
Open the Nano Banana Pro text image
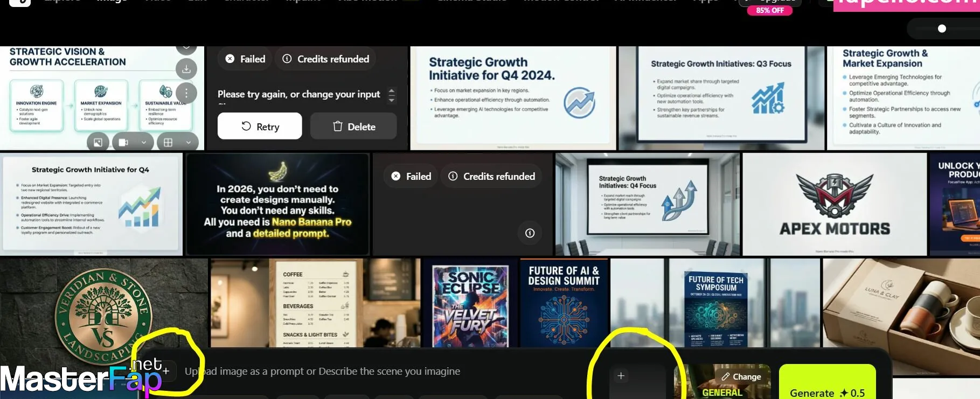(x=277, y=204)
